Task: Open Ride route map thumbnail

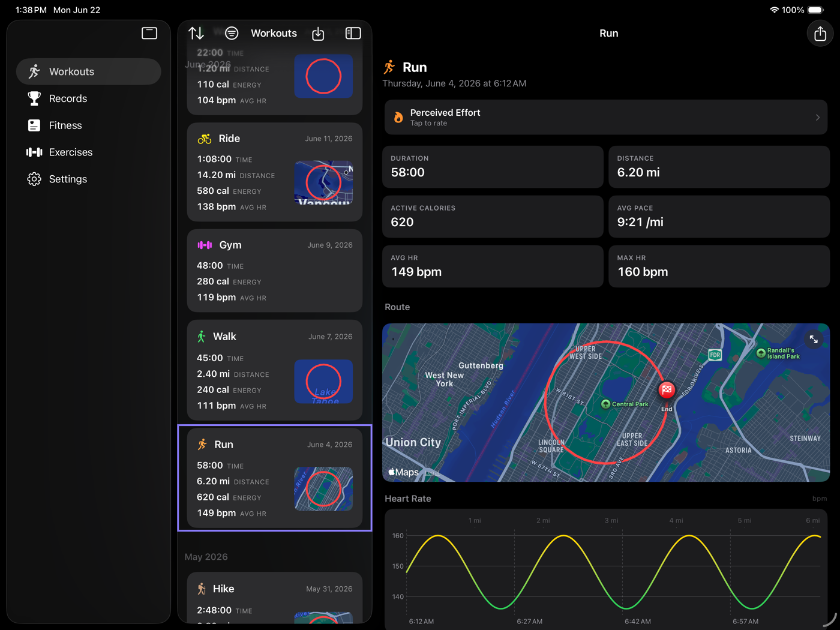Action: pos(323,182)
